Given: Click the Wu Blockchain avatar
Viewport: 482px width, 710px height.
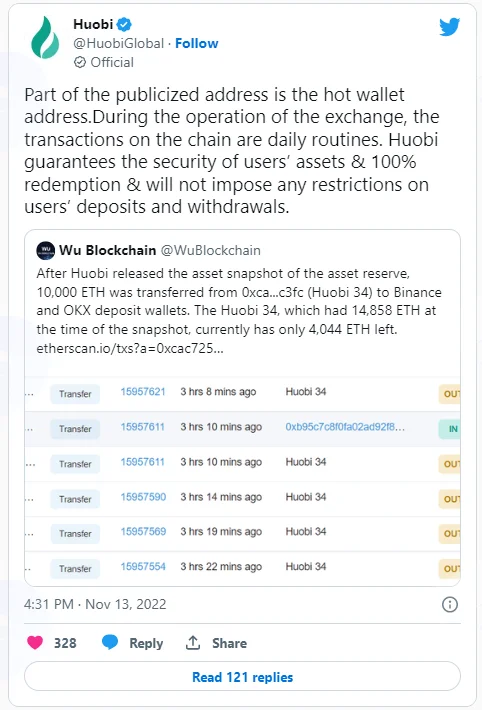Looking at the screenshot, I should (46, 250).
